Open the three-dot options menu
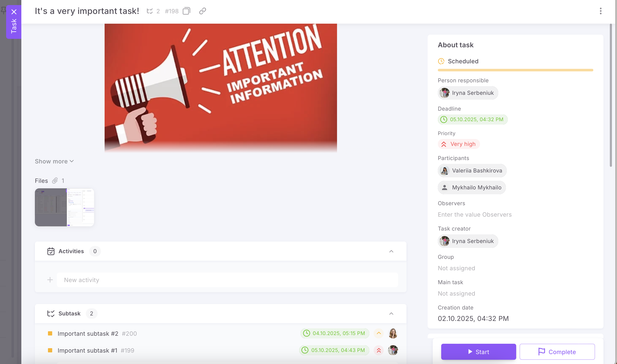 (x=601, y=11)
